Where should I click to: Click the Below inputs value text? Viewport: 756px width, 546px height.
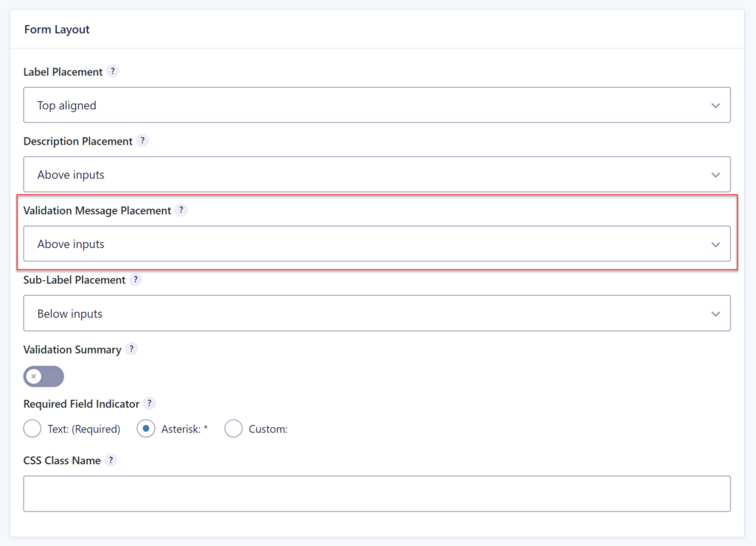(x=70, y=313)
